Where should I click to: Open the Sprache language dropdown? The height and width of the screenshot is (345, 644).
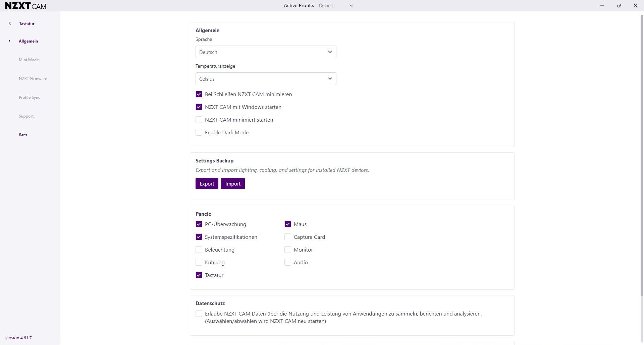pos(266,52)
